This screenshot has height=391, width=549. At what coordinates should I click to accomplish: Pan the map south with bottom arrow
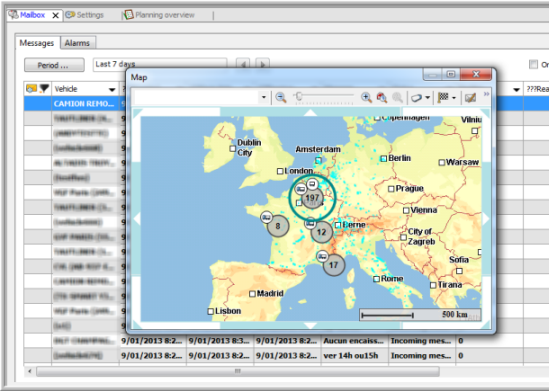click(310, 326)
